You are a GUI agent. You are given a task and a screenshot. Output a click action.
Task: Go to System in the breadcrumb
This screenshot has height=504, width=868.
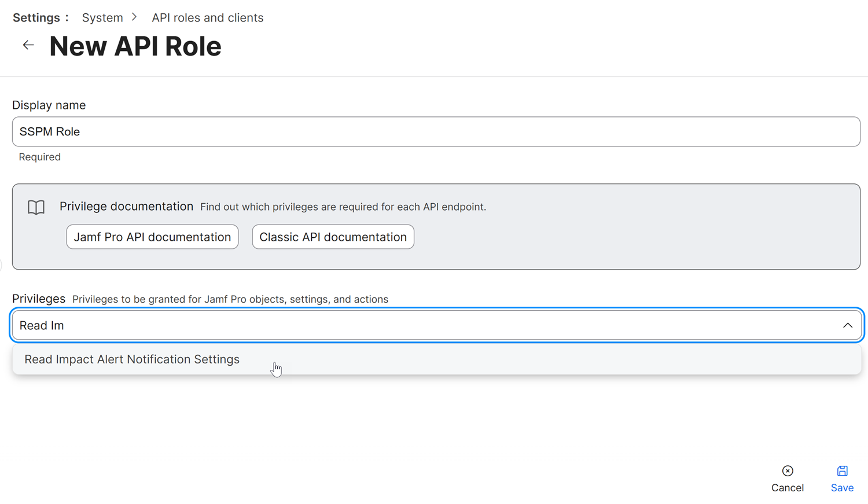click(x=102, y=18)
